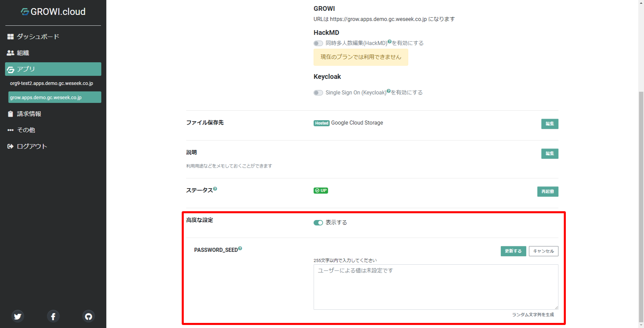The width and height of the screenshot is (644, 328).
Task: Click the organization people icon
Action: 10,53
